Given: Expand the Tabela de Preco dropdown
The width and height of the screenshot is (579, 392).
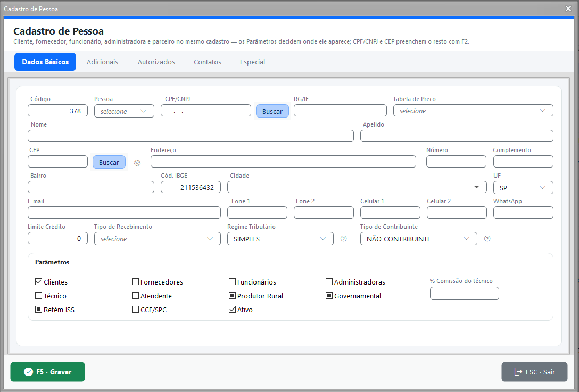Looking at the screenshot, I should [473, 111].
